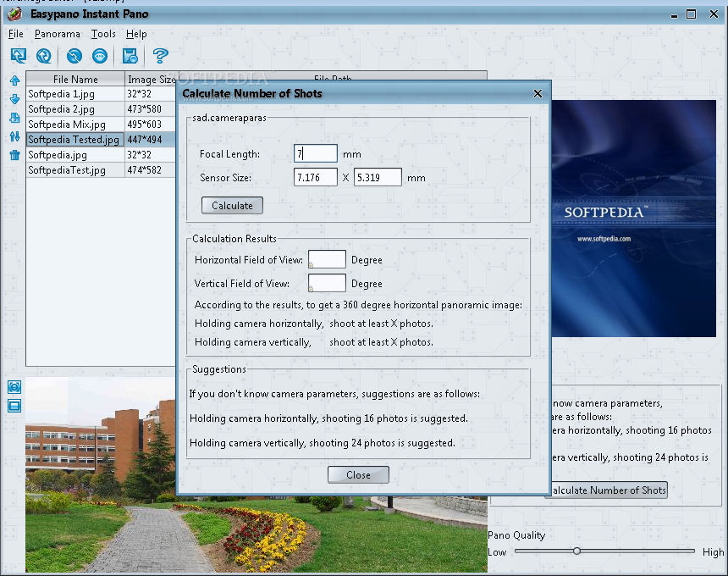Image resolution: width=728 pixels, height=576 pixels.
Task: Open the Help menu
Action: [136, 34]
